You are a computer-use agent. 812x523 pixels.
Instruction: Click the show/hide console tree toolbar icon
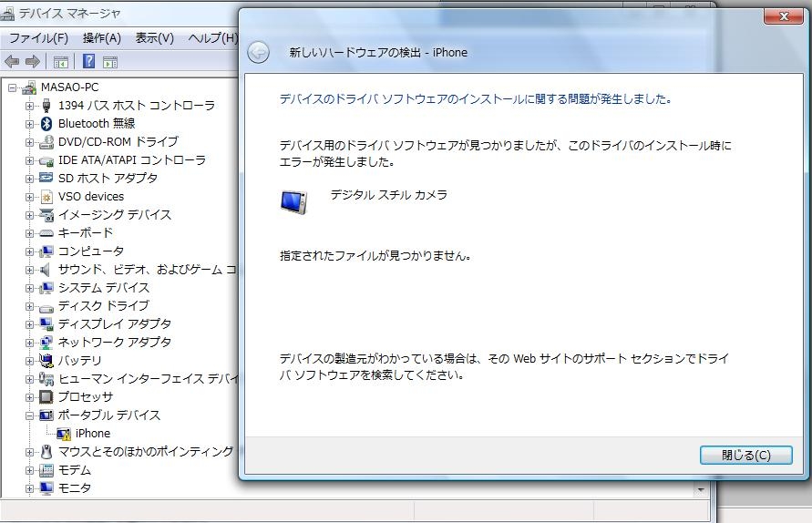(60, 62)
